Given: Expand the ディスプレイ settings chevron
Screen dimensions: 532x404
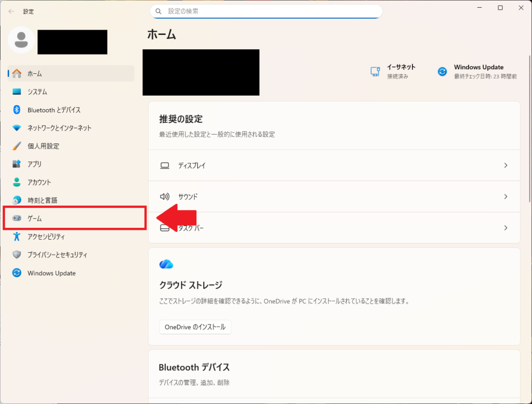Looking at the screenshot, I should point(506,165).
